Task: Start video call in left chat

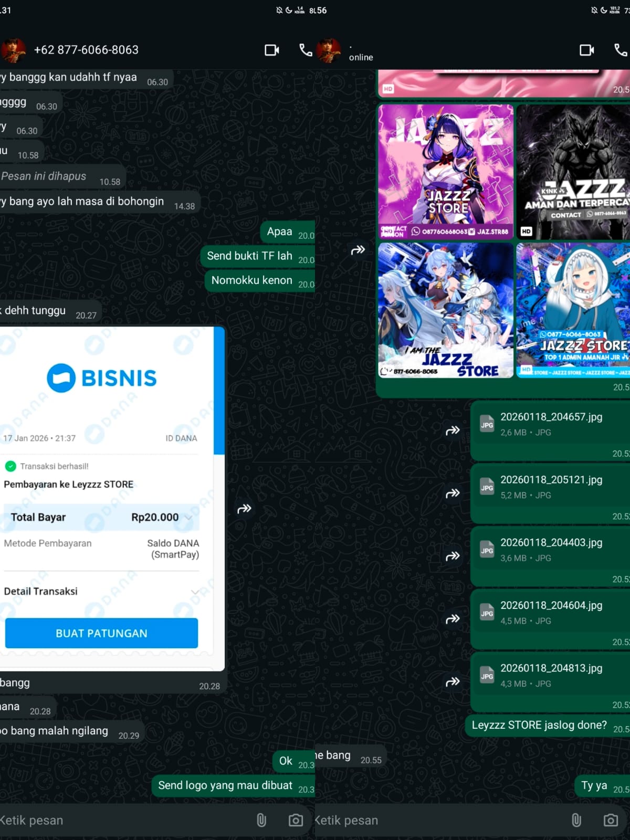Action: [271, 50]
